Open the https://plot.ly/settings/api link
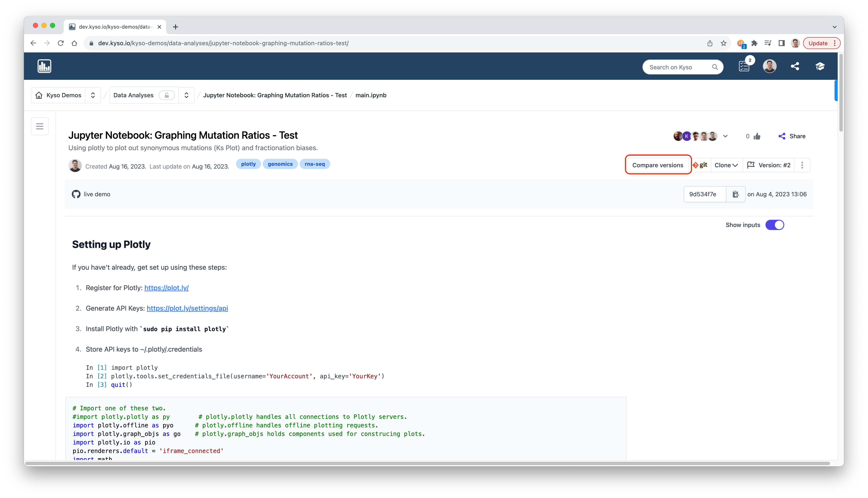The width and height of the screenshot is (868, 498). (187, 309)
